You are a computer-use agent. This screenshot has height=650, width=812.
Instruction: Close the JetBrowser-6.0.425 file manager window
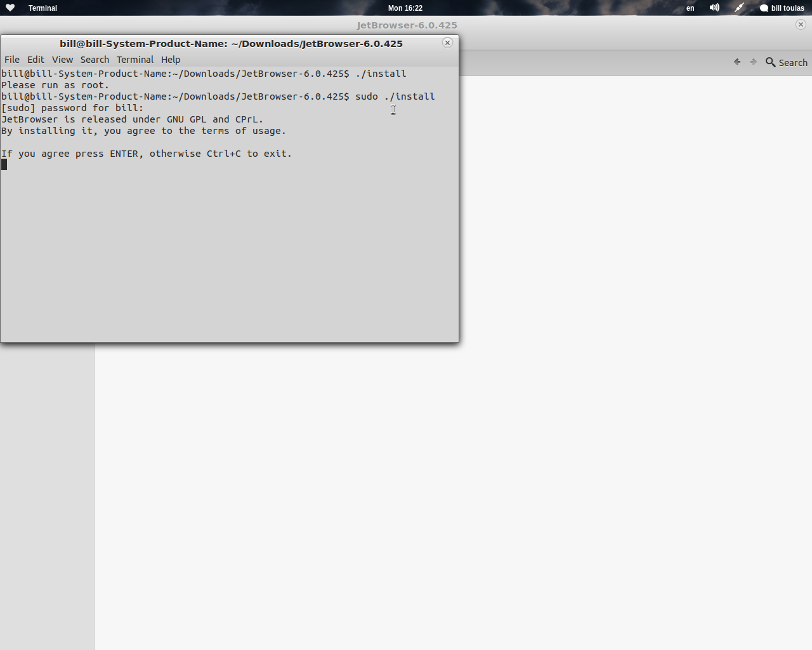coord(801,24)
